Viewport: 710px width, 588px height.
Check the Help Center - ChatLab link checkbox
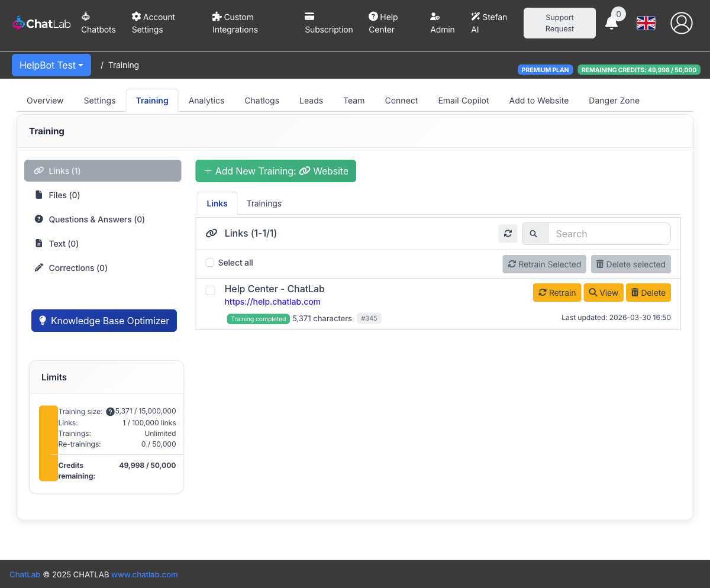pyautogui.click(x=210, y=290)
